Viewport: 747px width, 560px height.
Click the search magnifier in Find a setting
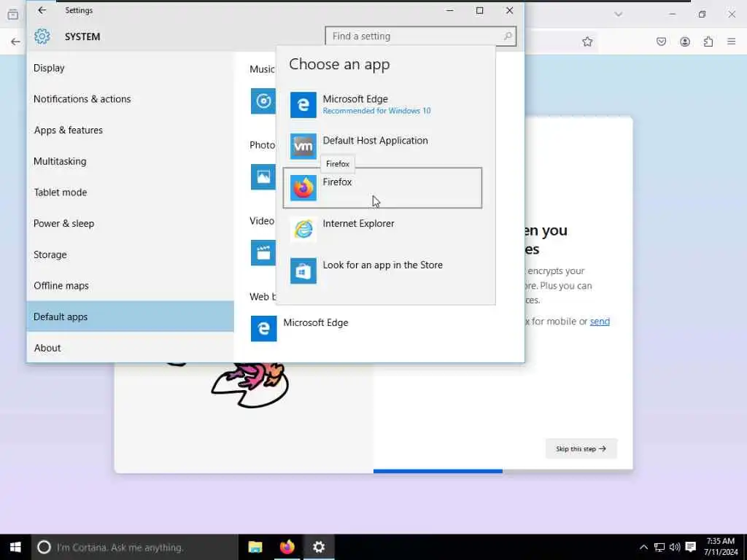(x=508, y=36)
